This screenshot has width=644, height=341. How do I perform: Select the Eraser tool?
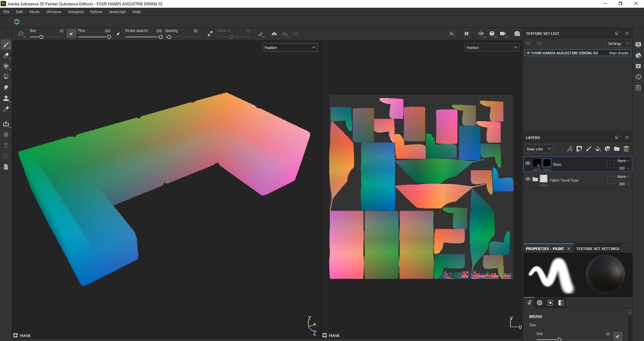[6, 56]
